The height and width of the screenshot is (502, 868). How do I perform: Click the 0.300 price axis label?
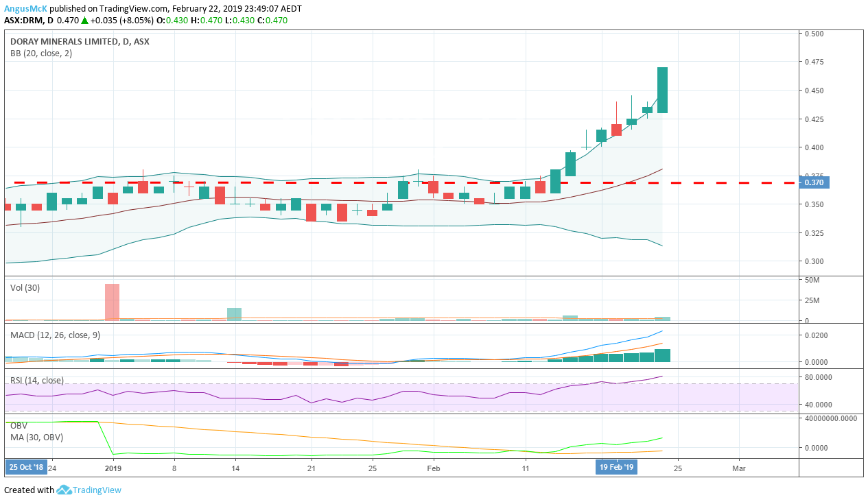pos(814,261)
